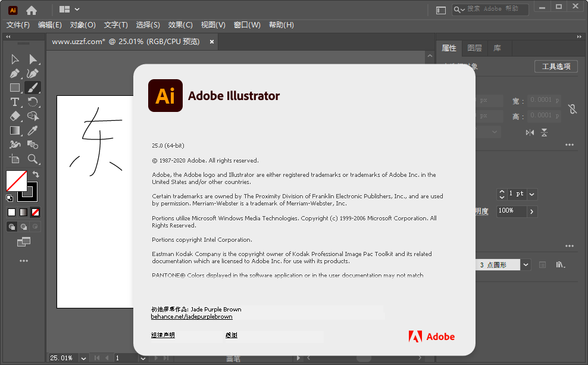
Task: Open the 编辑(E) menu
Action: coord(50,25)
